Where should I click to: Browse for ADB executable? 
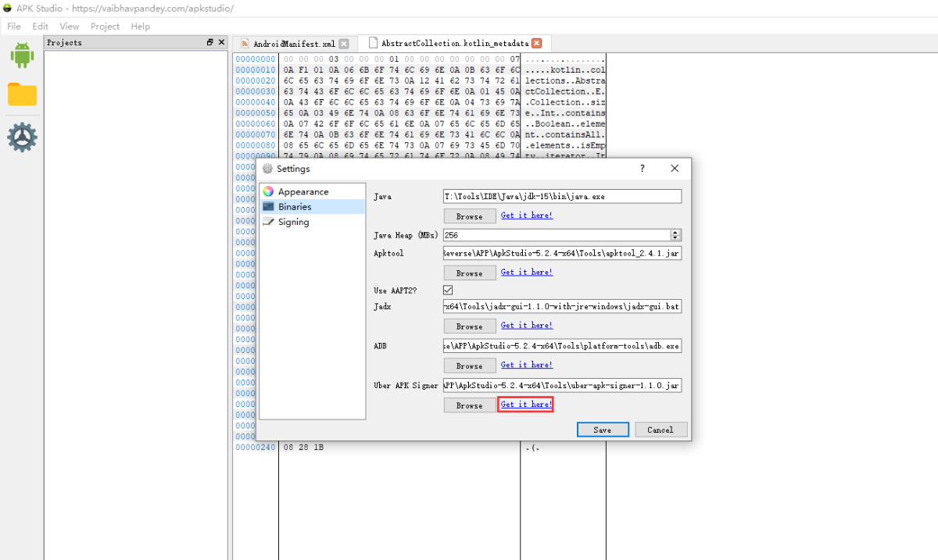coord(470,366)
